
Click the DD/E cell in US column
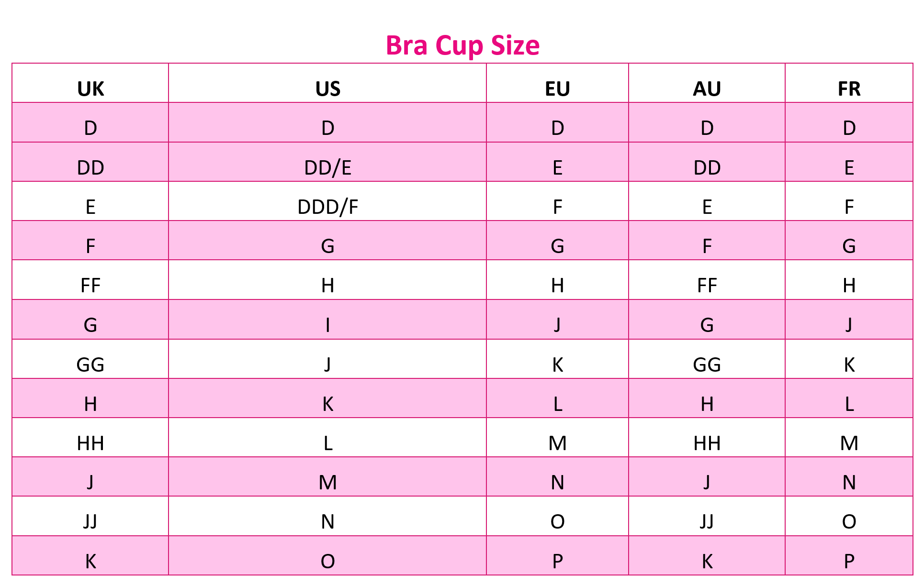tap(327, 168)
